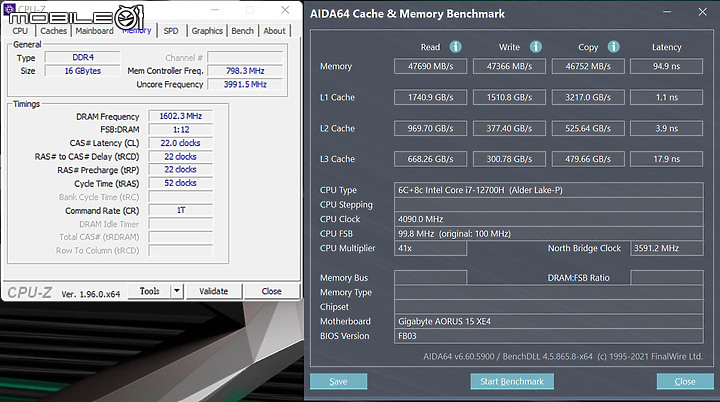Click Start Benchmark in AIDA64
Screen dimensions: 720x402
(x=512, y=381)
